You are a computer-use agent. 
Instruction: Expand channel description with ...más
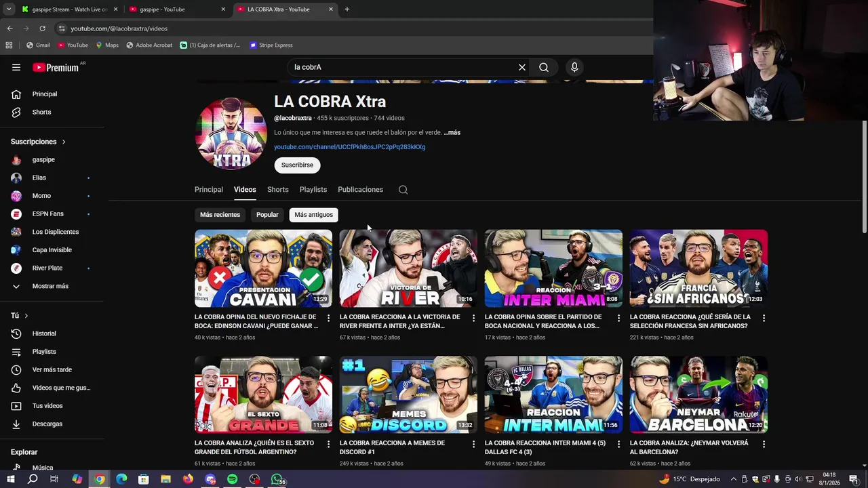pos(452,133)
